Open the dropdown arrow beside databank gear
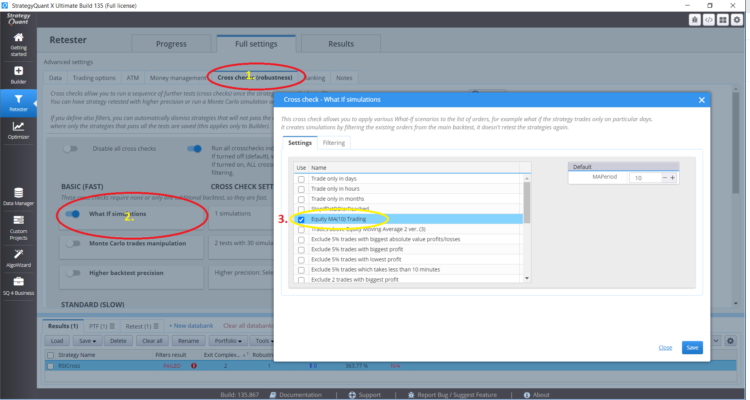750x400 pixels. point(716,341)
